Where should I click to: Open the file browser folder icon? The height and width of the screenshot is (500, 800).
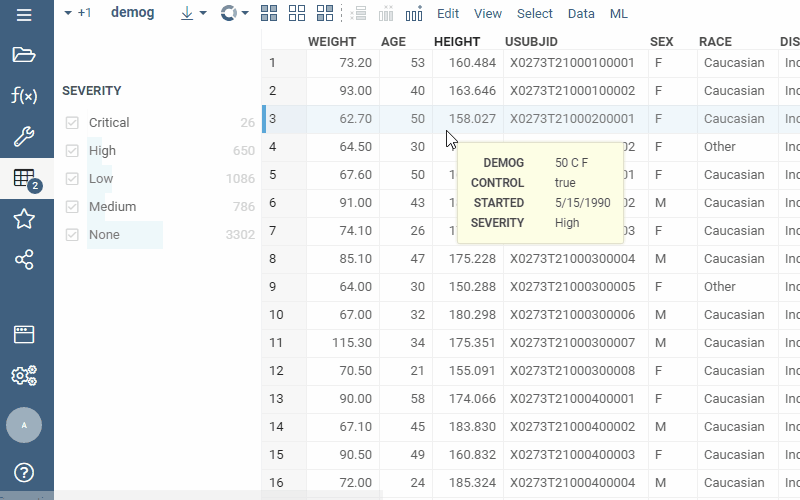point(24,54)
